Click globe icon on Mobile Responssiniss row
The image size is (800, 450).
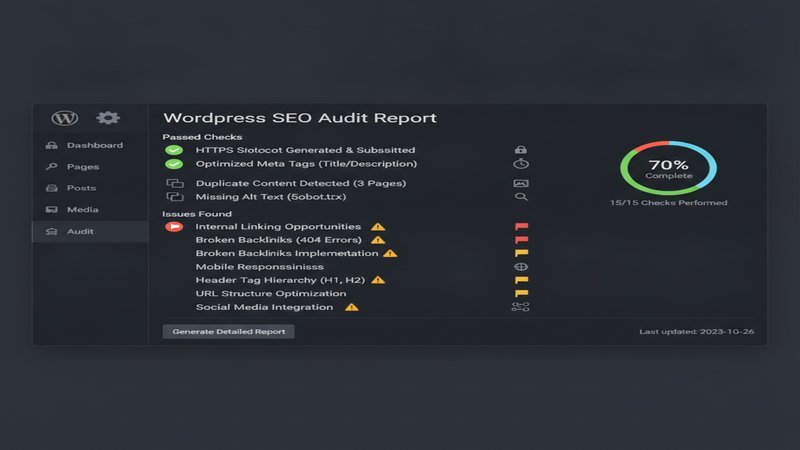pyautogui.click(x=521, y=267)
